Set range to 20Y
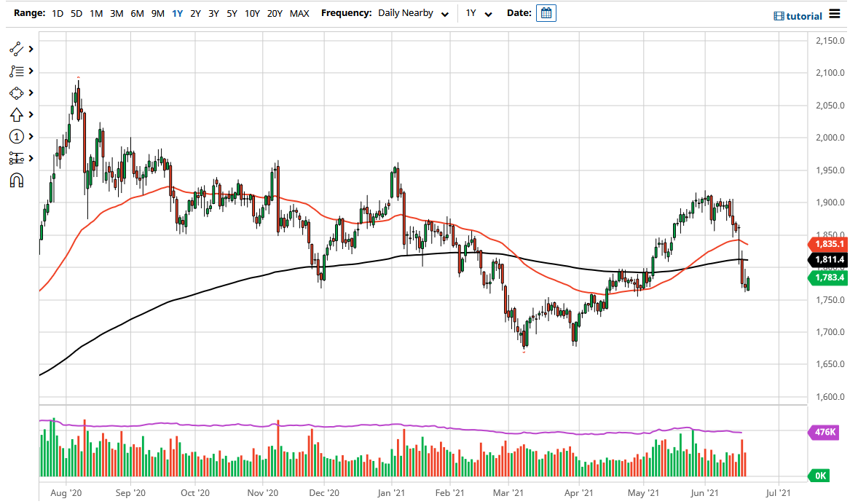Image resolution: width=850 pixels, height=504 pixels. point(275,14)
